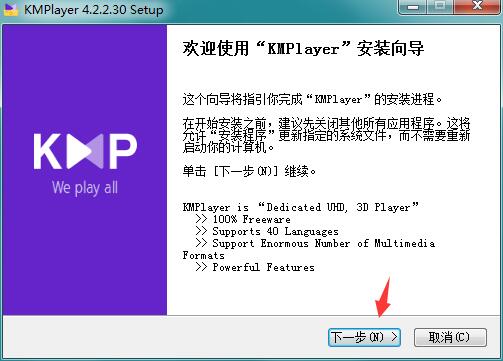Viewport: 503px width, 361px height.
Task: Click the 单击 [下一步(N)] 继续 instruction line
Action: [249, 171]
